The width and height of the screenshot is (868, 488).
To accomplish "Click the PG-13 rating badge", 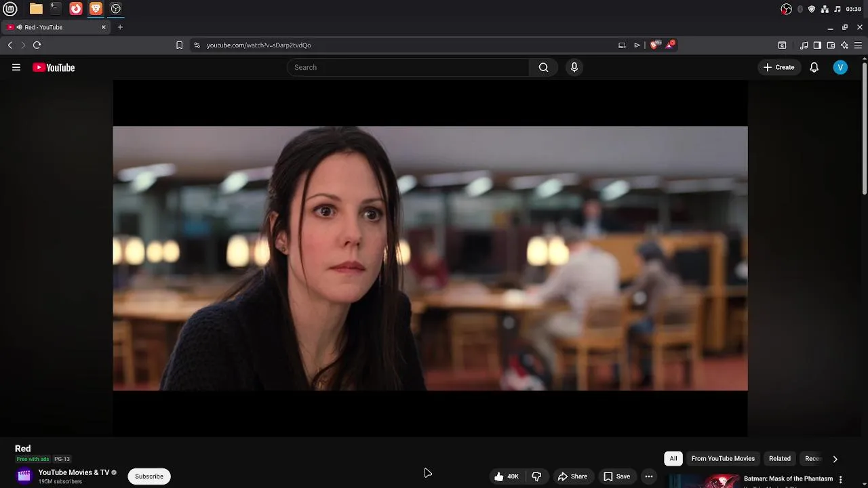I will click(62, 459).
